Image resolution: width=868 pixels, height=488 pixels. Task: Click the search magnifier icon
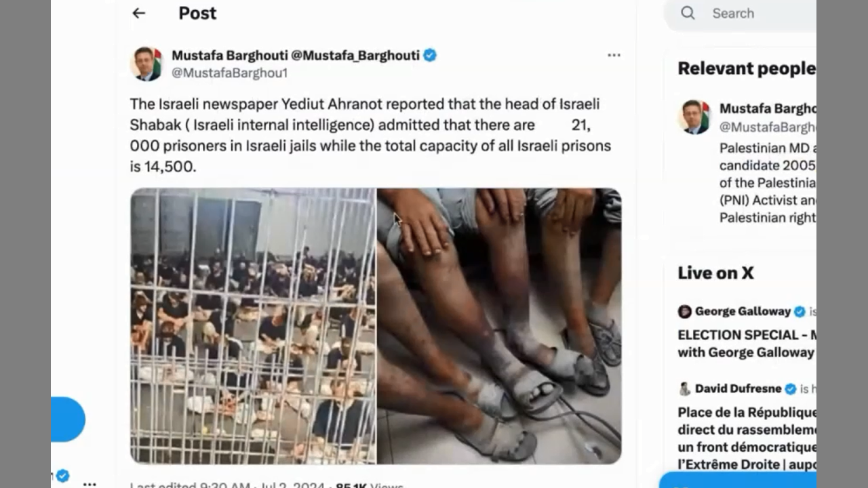point(688,13)
